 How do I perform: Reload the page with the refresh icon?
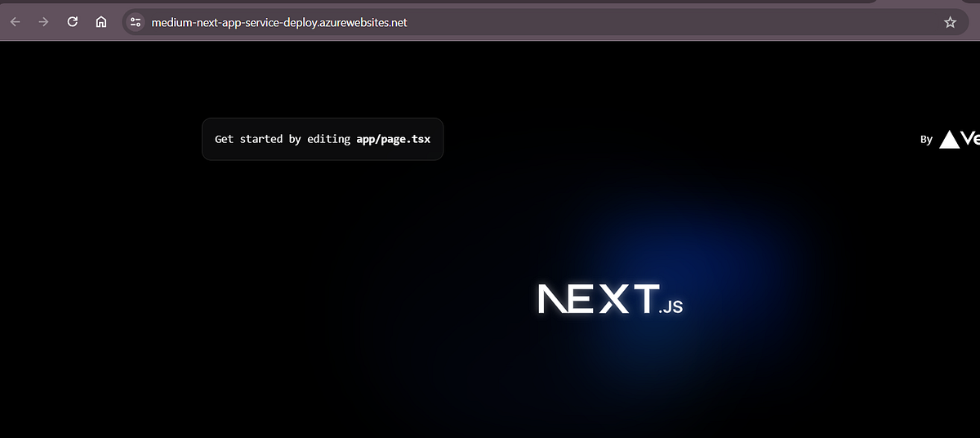coord(72,22)
